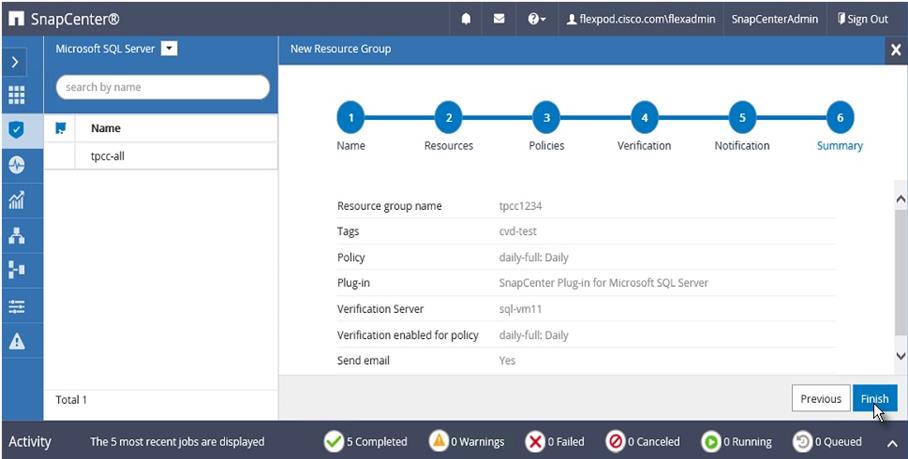Click the search by name field
908x459 pixels.
coord(163,87)
